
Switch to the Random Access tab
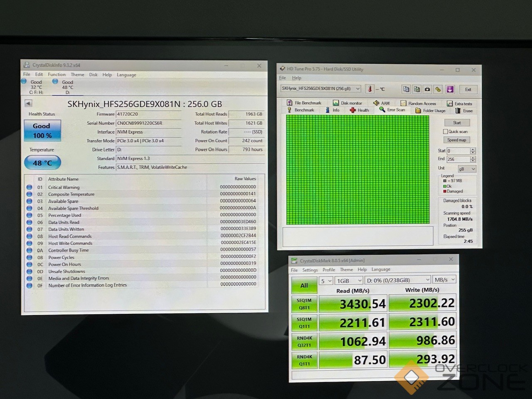point(418,103)
